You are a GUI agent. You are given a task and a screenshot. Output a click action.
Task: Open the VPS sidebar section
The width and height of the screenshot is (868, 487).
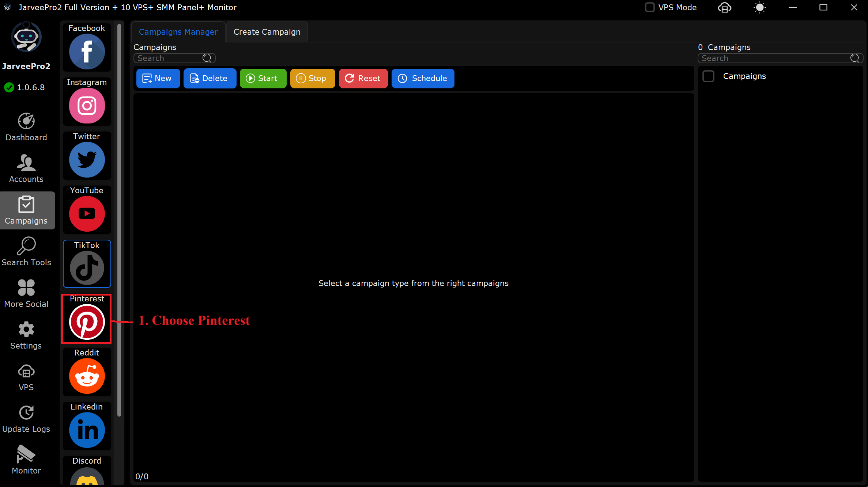26,377
